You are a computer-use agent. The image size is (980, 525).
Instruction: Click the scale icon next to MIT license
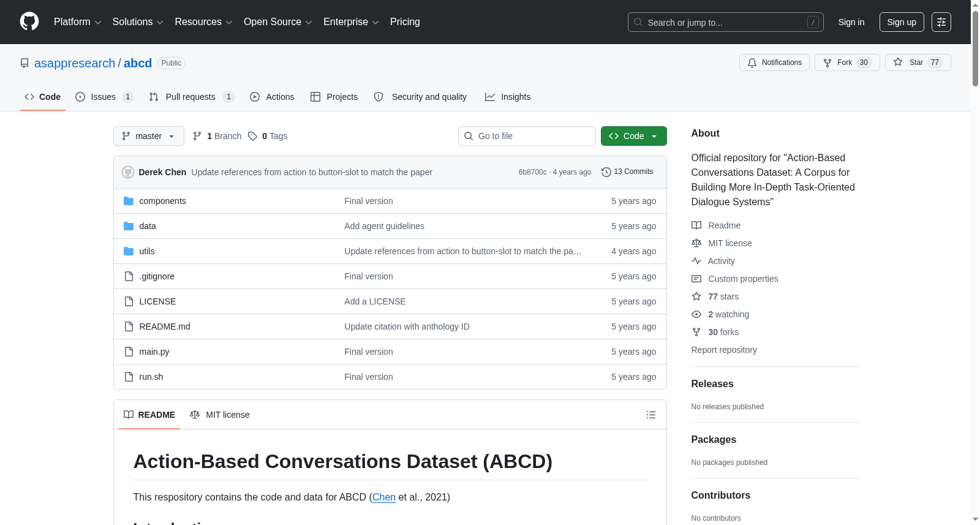point(696,243)
